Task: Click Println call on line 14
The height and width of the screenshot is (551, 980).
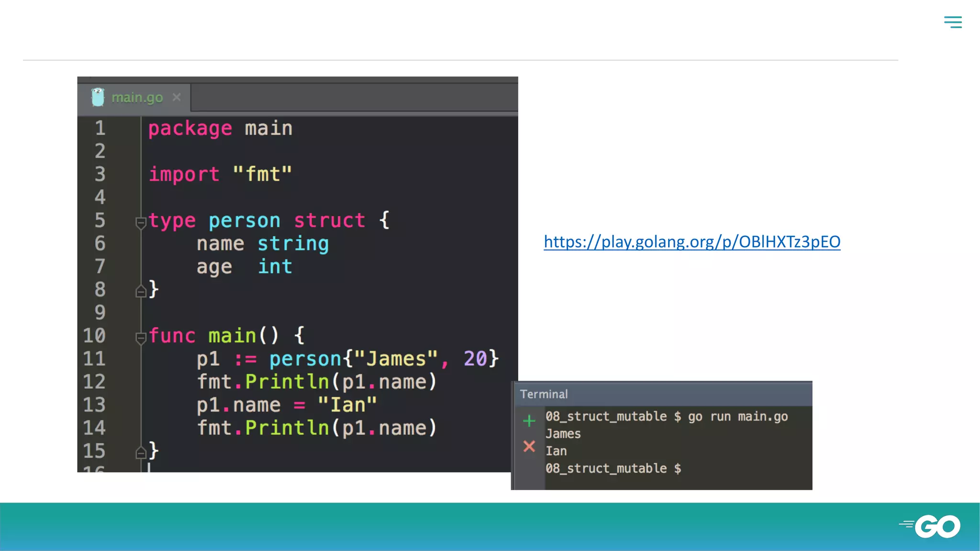Action: 287,428
